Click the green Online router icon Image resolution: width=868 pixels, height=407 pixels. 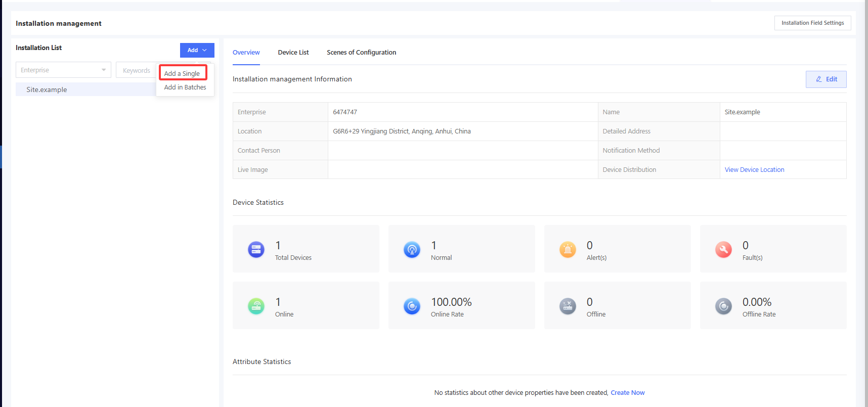(256, 306)
